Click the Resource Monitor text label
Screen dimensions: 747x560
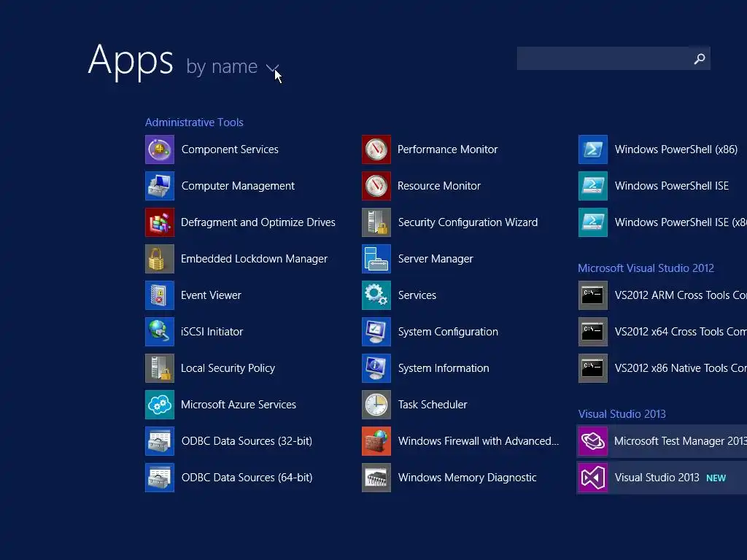pyautogui.click(x=439, y=186)
